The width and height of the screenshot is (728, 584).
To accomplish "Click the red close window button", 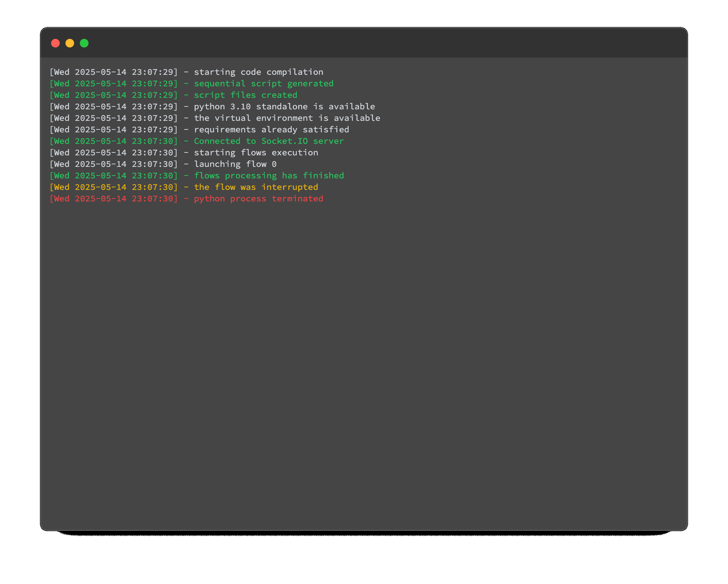I will pos(55,43).
